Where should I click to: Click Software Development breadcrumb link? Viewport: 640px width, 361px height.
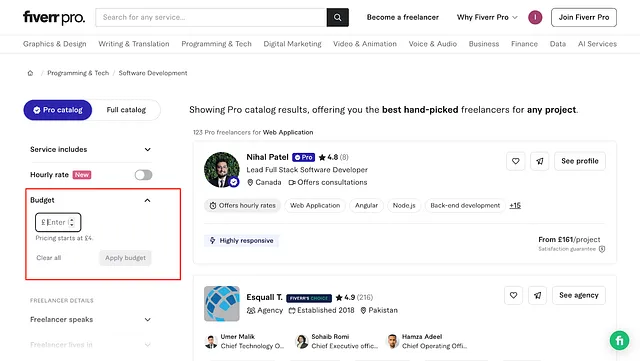click(x=153, y=73)
